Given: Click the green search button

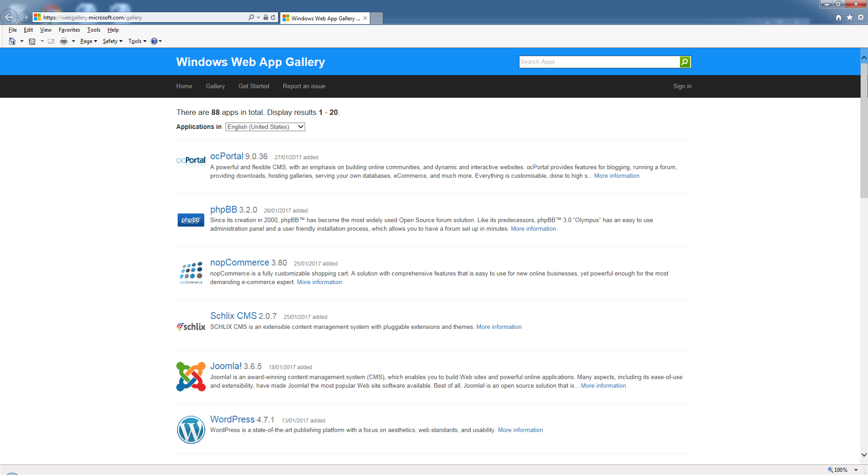Looking at the screenshot, I should tap(685, 62).
